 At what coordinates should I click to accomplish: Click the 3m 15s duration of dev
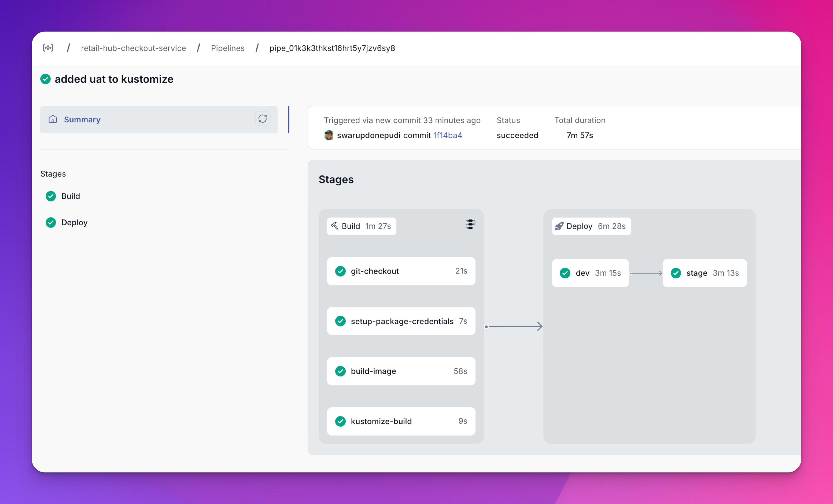[x=608, y=273]
